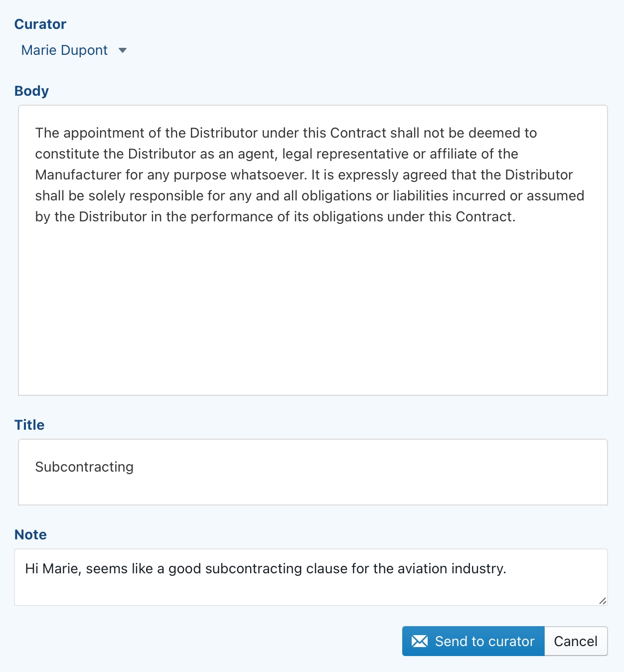Click the envelope icon on Send button
Viewport: 624px width, 672px height.
pyautogui.click(x=420, y=641)
